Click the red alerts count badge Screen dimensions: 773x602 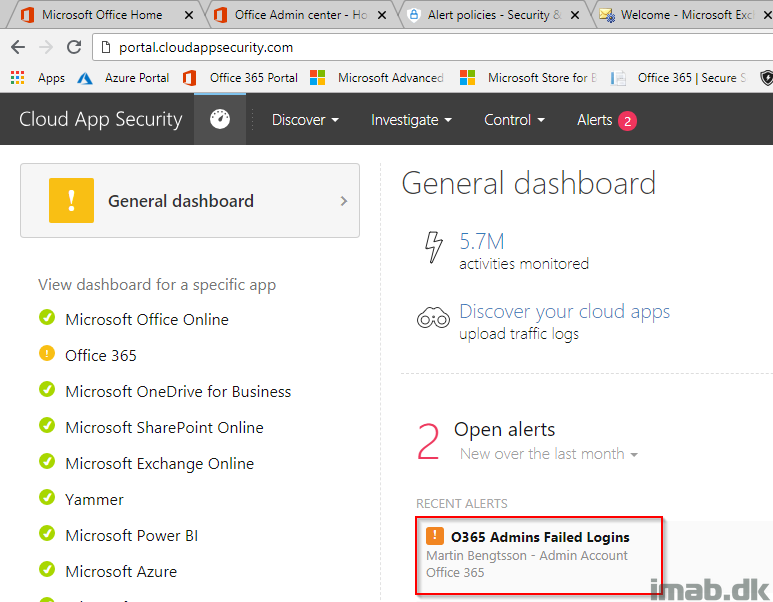627,121
